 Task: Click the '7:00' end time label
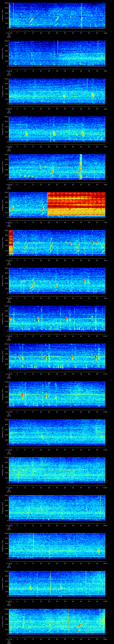point(105,223)
